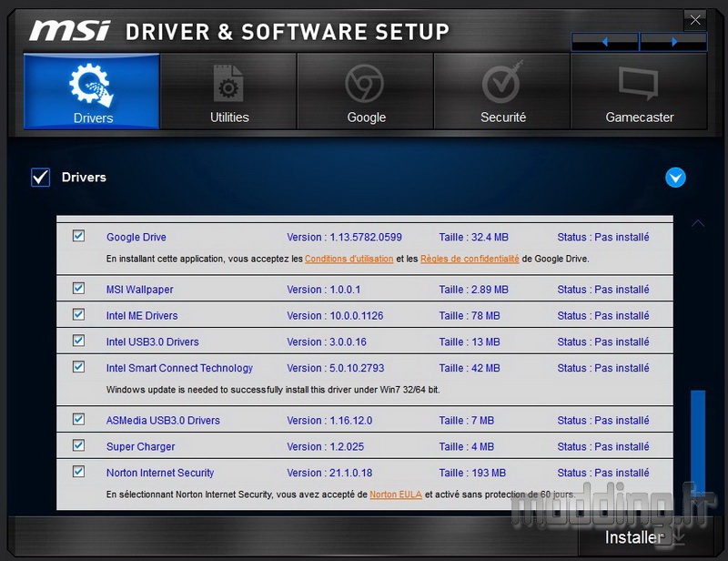The width and height of the screenshot is (728, 561).
Task: Click version 5.0.10.2793 text
Action: pyautogui.click(x=336, y=368)
